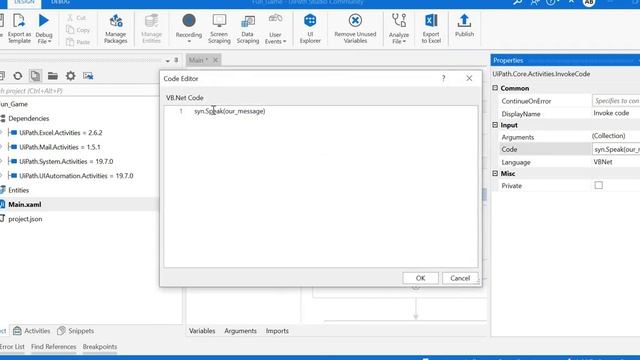Open Find References tab

tap(53, 347)
